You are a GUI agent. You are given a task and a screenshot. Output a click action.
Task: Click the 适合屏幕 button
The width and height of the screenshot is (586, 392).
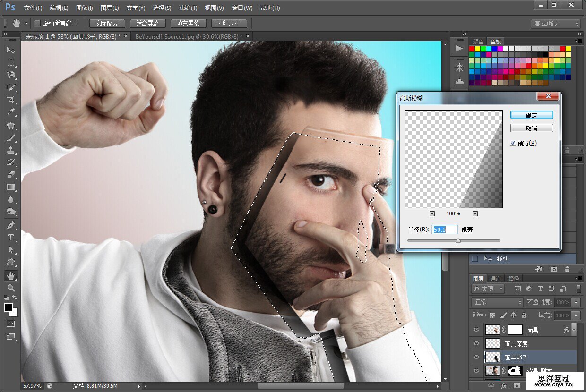point(147,23)
